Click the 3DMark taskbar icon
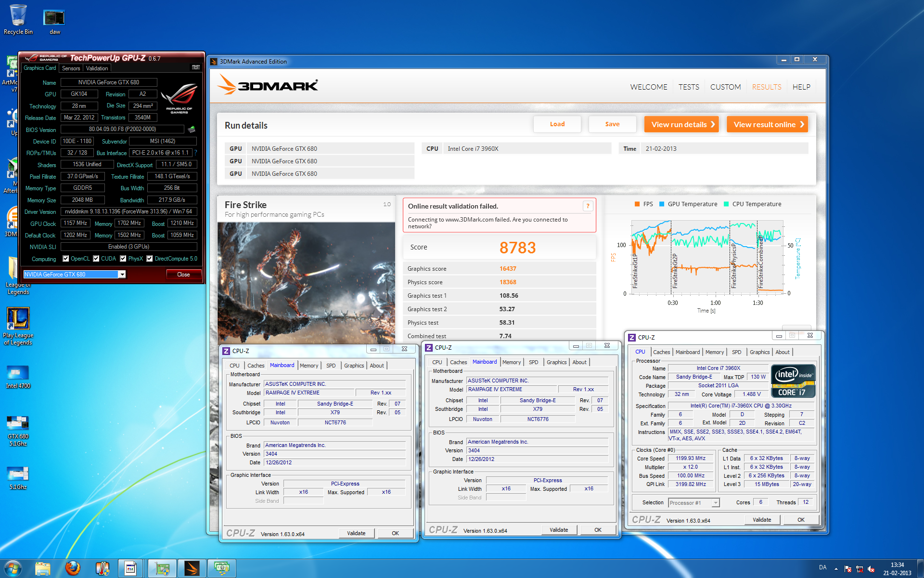 [x=192, y=568]
